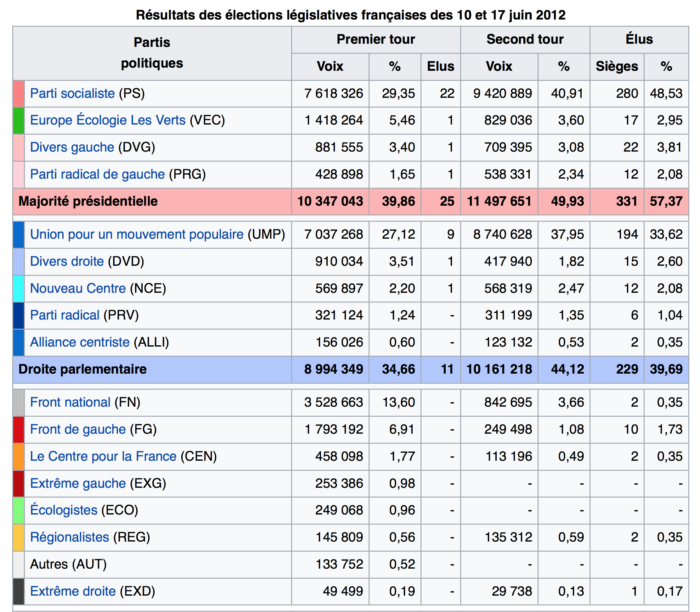Open the Parti socialiste link
Image resolution: width=700 pixels, height=612 pixels.
point(72,94)
